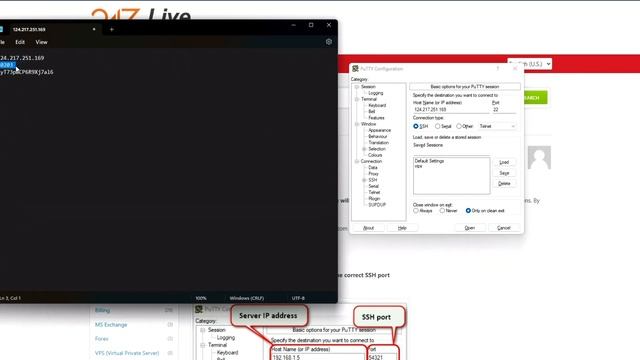640x360 pixels.
Task: Select Features category in PuTTY tree
Action: click(x=376, y=118)
